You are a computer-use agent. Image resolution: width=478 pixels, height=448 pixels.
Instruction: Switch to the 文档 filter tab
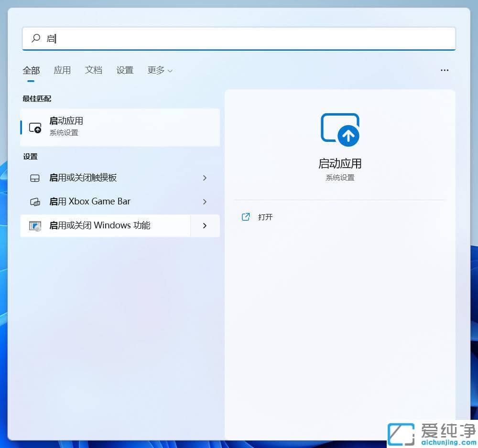[93, 70]
